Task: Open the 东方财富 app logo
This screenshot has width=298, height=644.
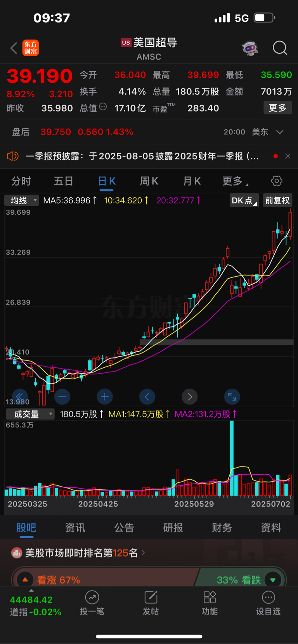Action: pyautogui.click(x=31, y=48)
